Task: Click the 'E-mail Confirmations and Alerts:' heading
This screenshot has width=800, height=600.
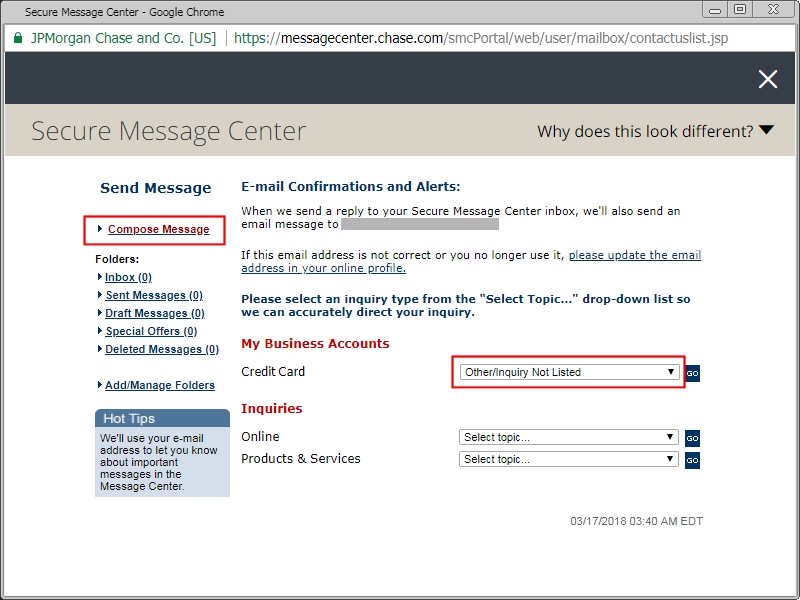Action: [351, 187]
